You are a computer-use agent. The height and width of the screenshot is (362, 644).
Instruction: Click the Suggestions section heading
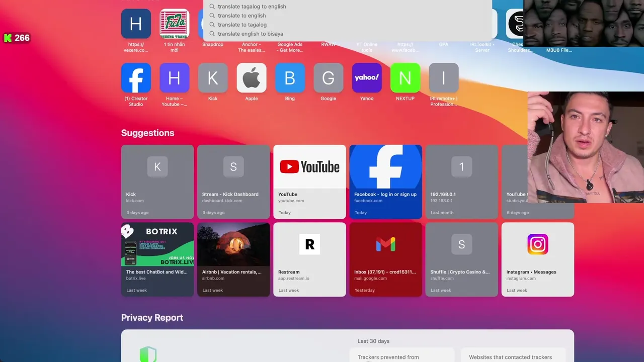pyautogui.click(x=147, y=133)
